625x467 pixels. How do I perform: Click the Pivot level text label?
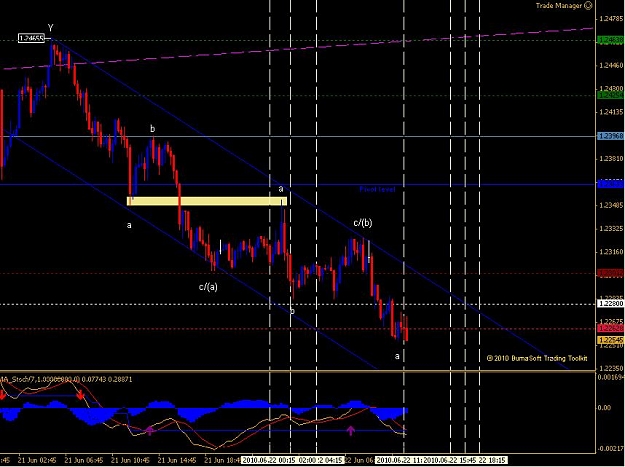pos(377,190)
